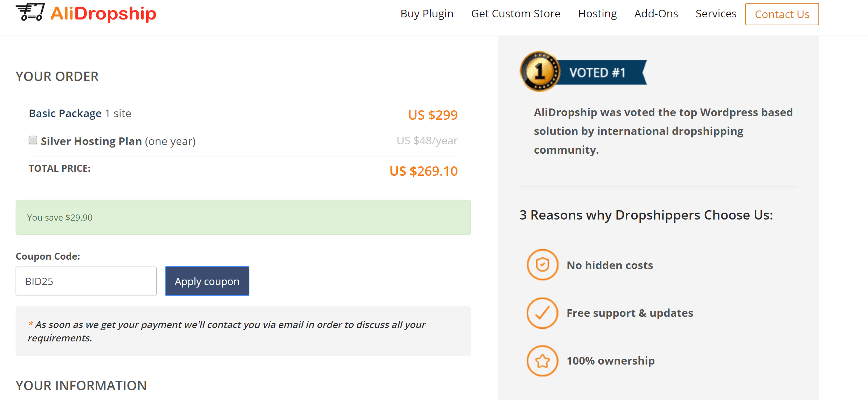Click the Basic Package link

pos(65,113)
